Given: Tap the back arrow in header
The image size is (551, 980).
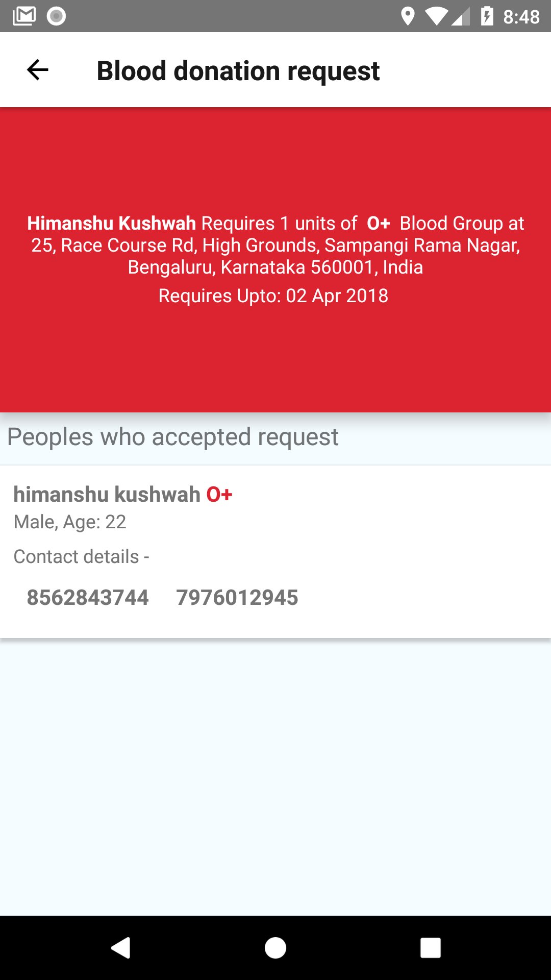Looking at the screenshot, I should tap(37, 70).
